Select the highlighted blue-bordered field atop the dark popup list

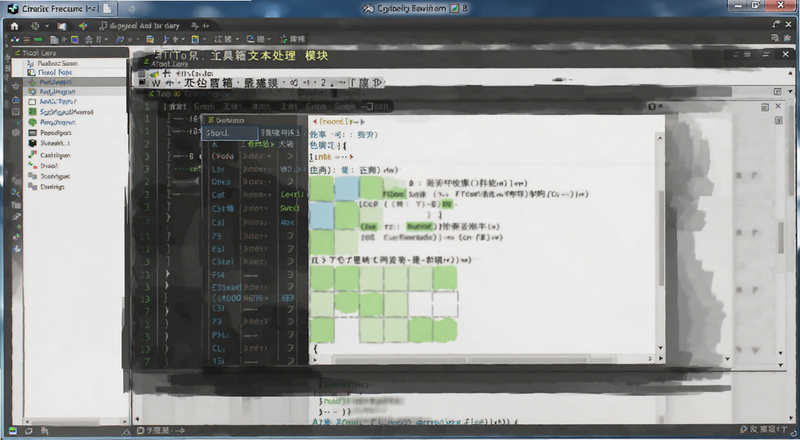coord(230,133)
